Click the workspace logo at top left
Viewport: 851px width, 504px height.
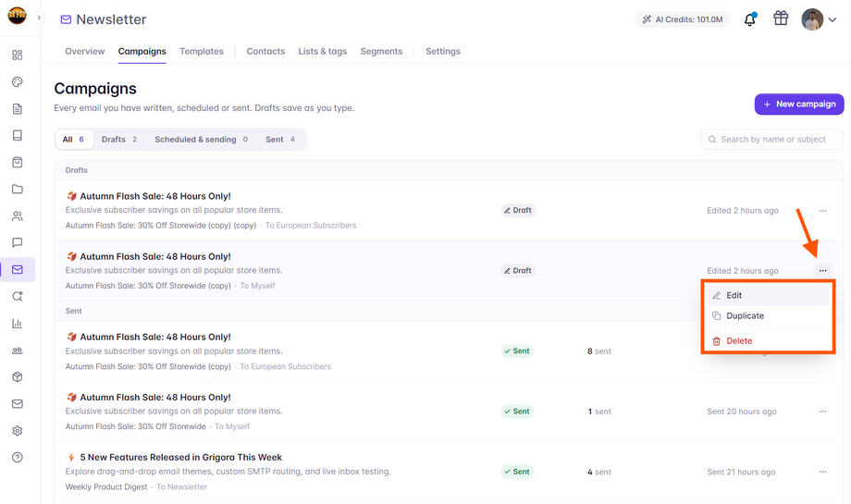pos(17,16)
